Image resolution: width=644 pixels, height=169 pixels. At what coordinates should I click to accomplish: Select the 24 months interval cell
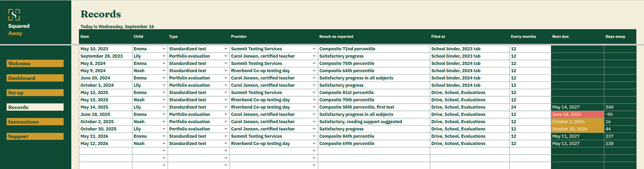pos(530,107)
